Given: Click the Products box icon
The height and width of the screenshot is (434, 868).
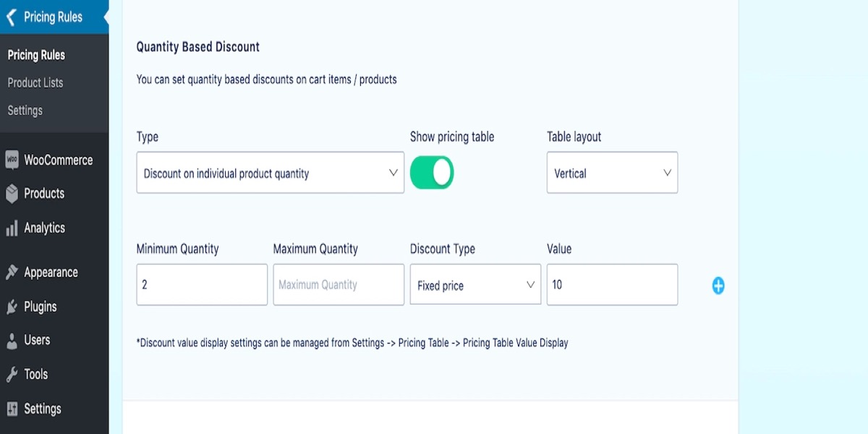Looking at the screenshot, I should [12, 194].
